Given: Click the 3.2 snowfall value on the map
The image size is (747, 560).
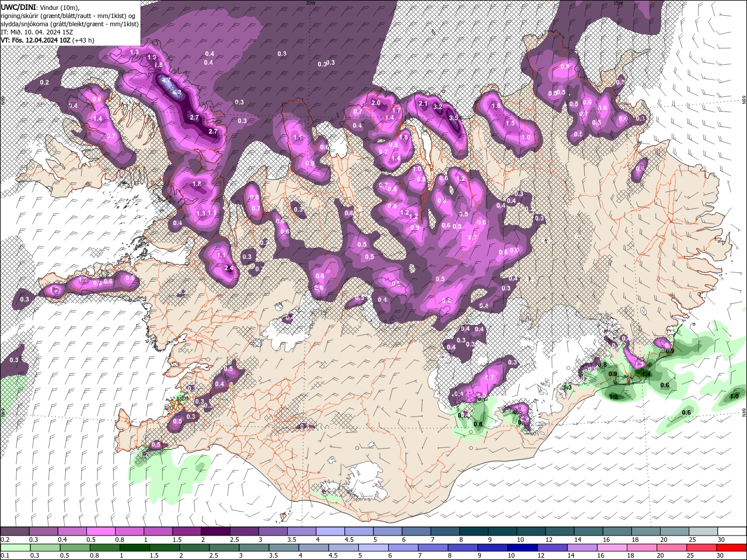Looking at the screenshot, I should 438,107.
